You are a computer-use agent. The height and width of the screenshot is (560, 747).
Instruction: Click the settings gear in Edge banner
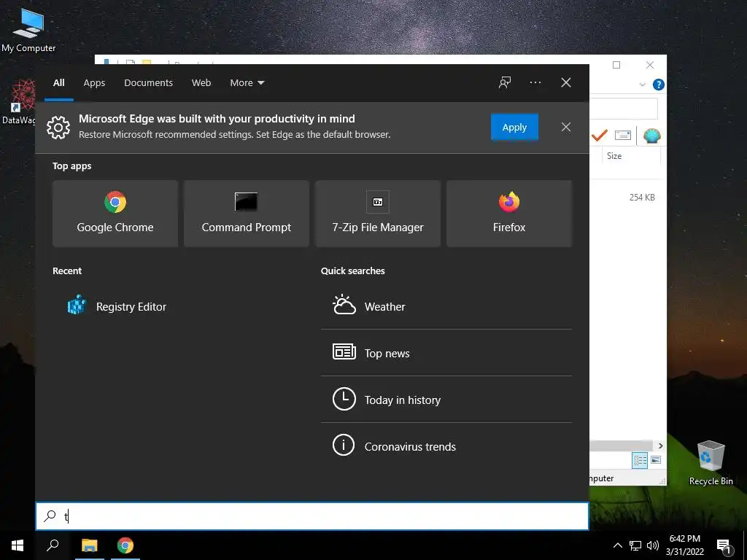58,127
